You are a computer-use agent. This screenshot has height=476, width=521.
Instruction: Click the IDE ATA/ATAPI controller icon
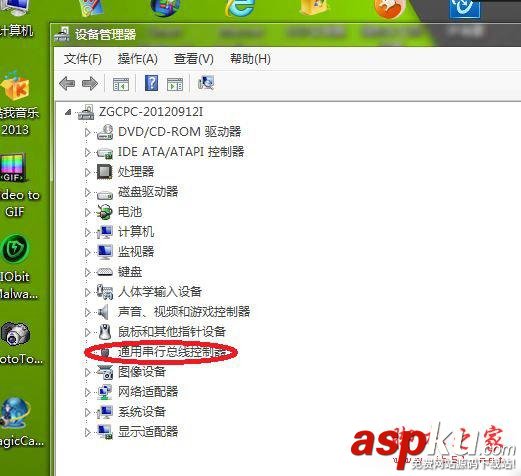click(105, 153)
